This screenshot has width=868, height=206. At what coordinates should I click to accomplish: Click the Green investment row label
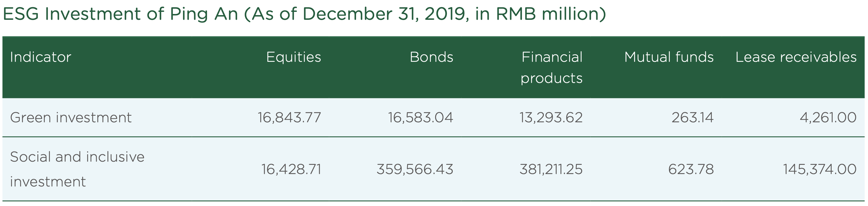tap(71, 118)
